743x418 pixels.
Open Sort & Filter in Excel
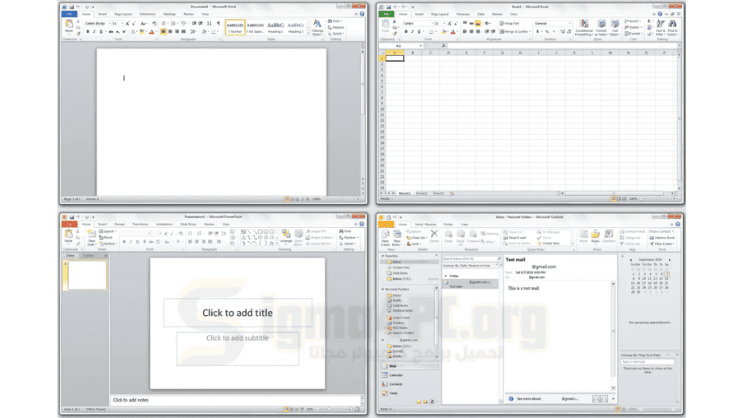pyautogui.click(x=660, y=28)
